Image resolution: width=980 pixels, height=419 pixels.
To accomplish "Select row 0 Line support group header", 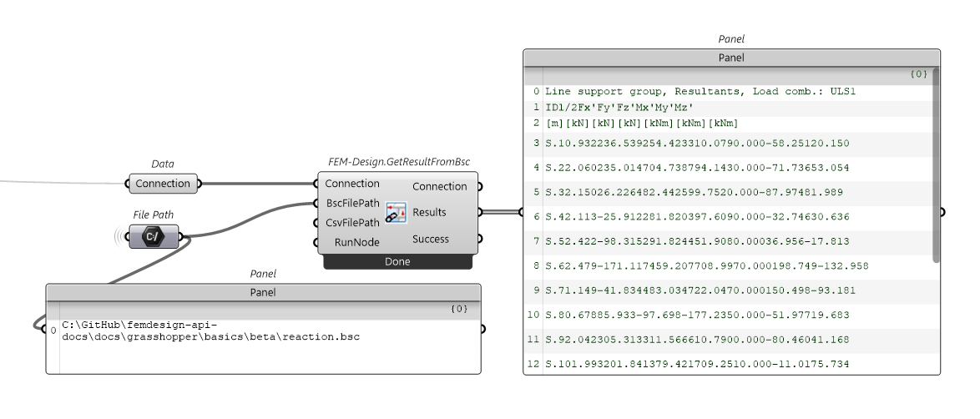I will pyautogui.click(x=700, y=91).
